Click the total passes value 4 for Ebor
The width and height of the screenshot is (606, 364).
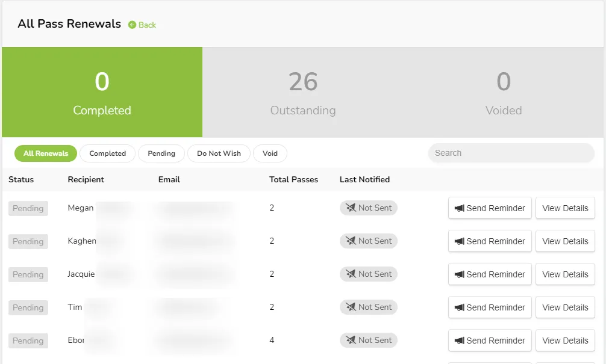click(272, 340)
